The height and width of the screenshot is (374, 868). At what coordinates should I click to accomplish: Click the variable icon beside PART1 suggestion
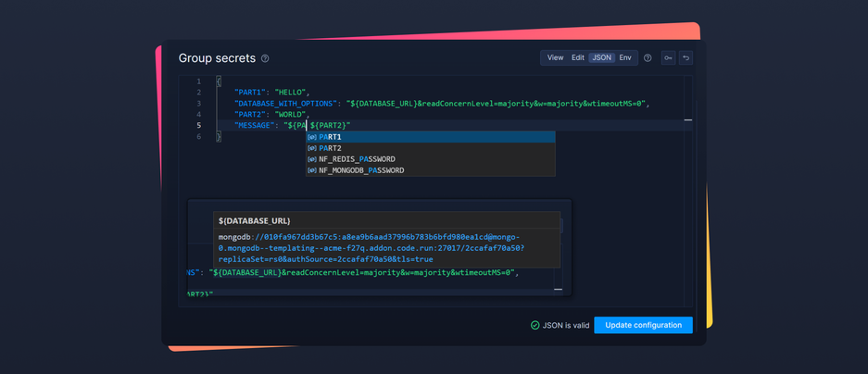click(312, 137)
